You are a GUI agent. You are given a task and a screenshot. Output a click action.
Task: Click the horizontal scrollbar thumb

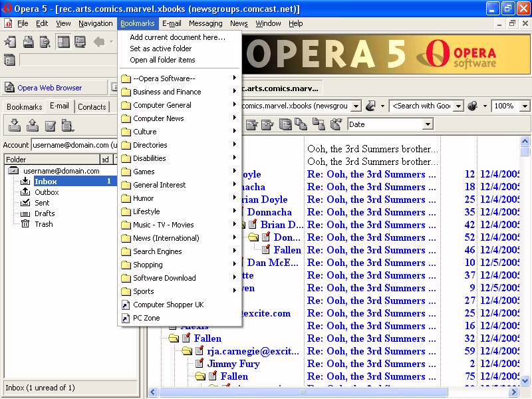[303, 392]
